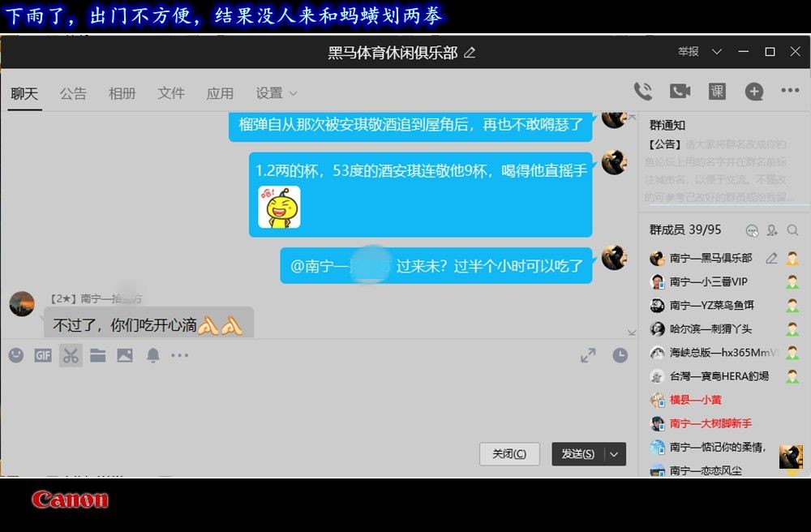Add a group member icon
811x532 pixels.
(x=772, y=230)
